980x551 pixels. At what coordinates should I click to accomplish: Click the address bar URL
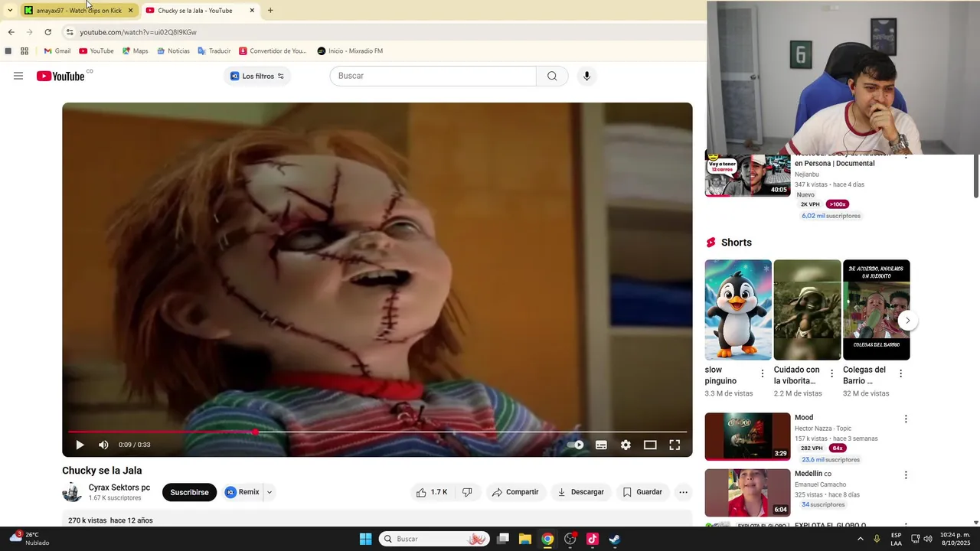pyautogui.click(x=138, y=32)
